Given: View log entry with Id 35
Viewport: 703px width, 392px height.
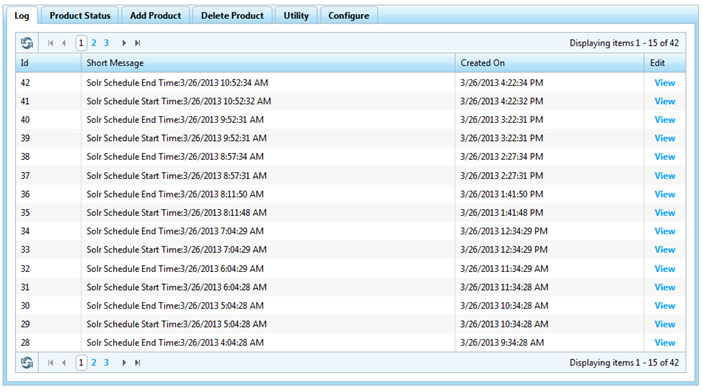Looking at the screenshot, I should (665, 213).
